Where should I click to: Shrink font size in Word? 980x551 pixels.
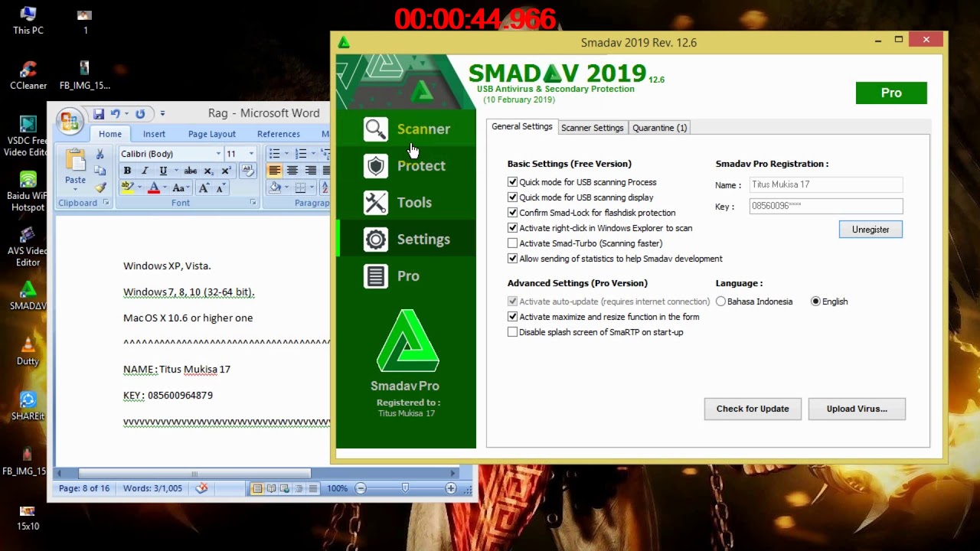pyautogui.click(x=222, y=187)
